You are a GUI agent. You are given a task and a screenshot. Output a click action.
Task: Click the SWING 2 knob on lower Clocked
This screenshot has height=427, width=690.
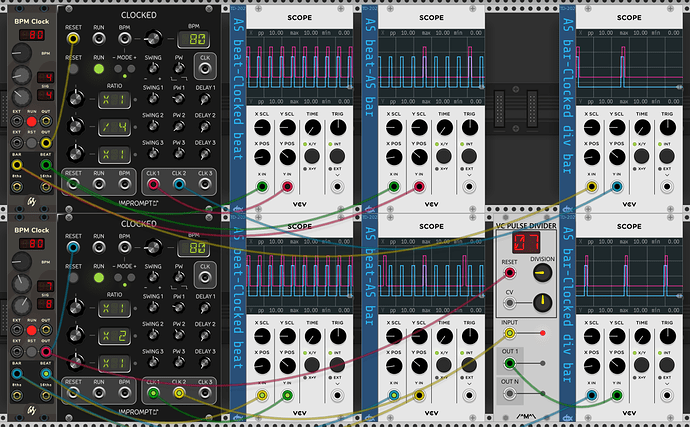(153, 335)
